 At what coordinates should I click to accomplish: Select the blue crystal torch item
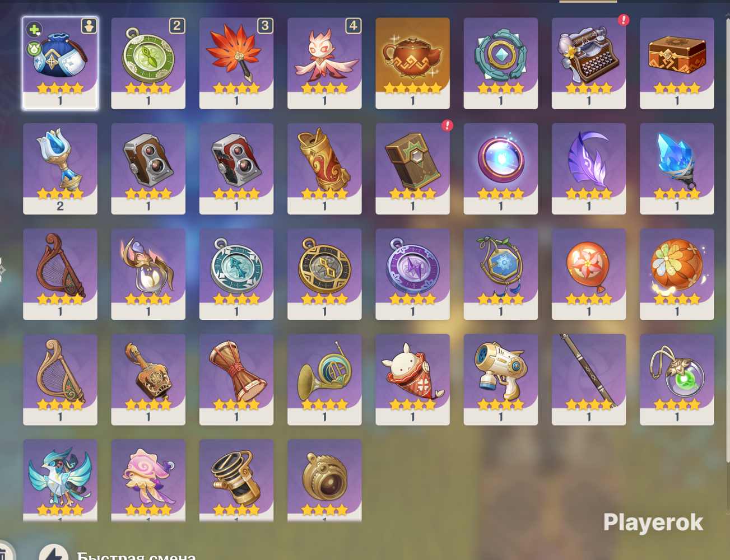[x=677, y=169]
